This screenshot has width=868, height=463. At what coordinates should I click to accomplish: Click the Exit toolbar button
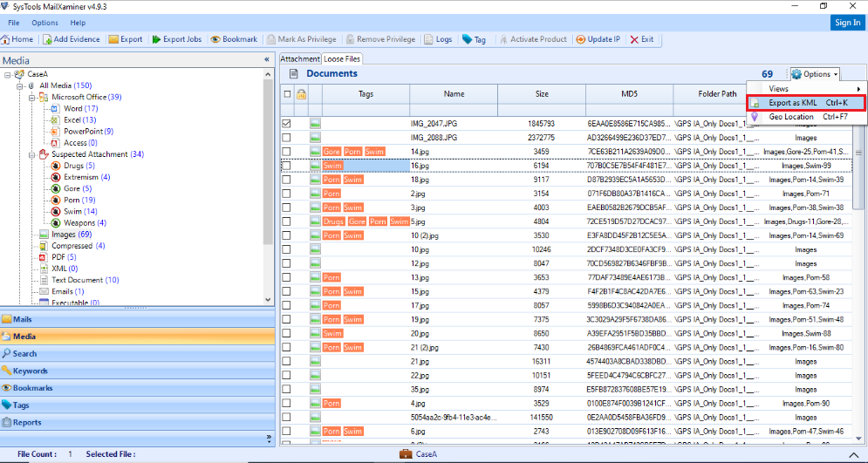pos(642,39)
